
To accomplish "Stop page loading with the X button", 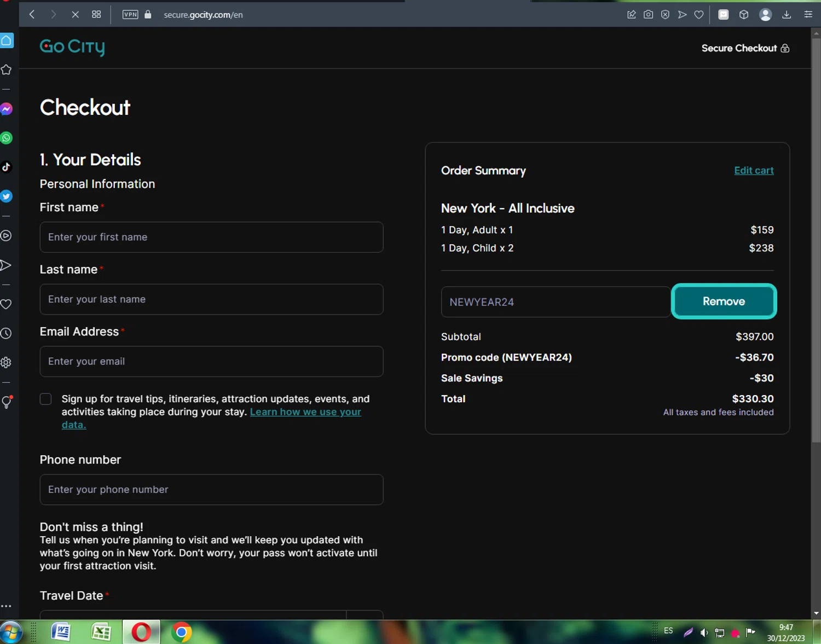I will [x=75, y=14].
